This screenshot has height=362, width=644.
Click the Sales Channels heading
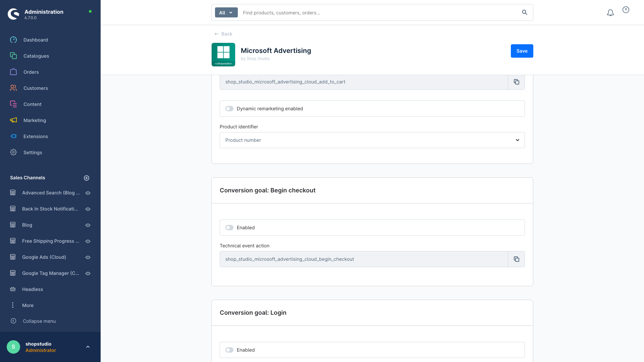pyautogui.click(x=28, y=178)
